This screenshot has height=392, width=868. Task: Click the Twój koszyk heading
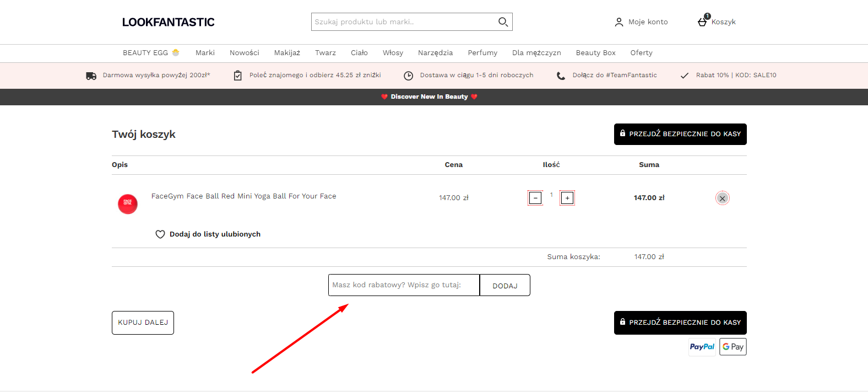tap(144, 135)
